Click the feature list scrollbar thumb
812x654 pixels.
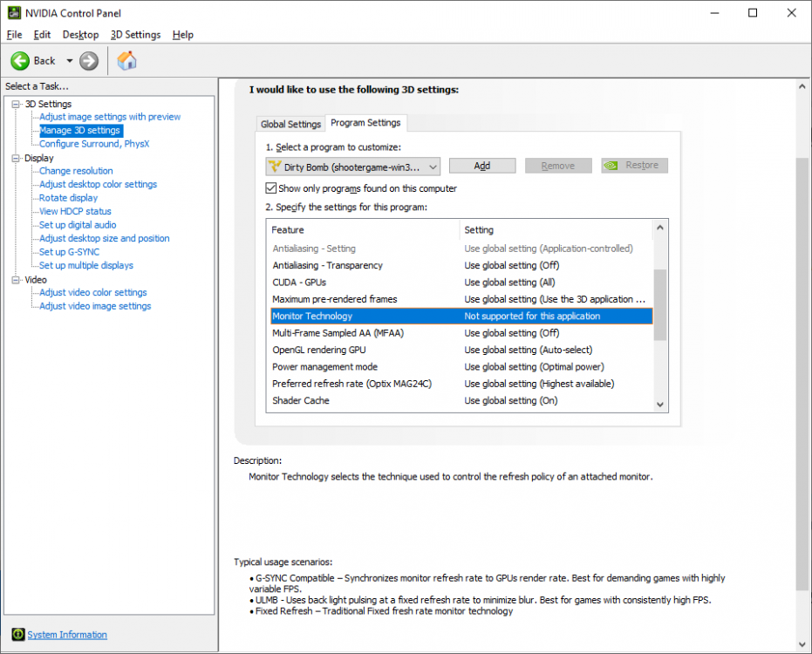coord(659,304)
